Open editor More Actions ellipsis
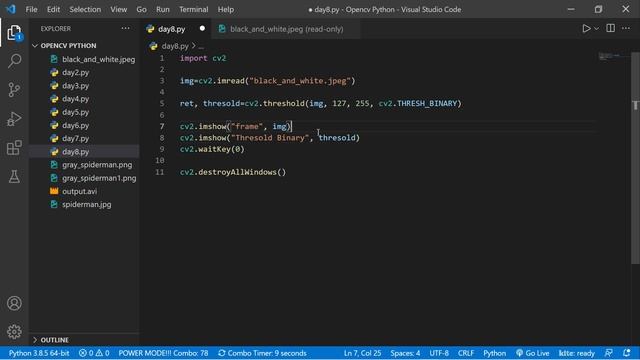 [x=626, y=28]
